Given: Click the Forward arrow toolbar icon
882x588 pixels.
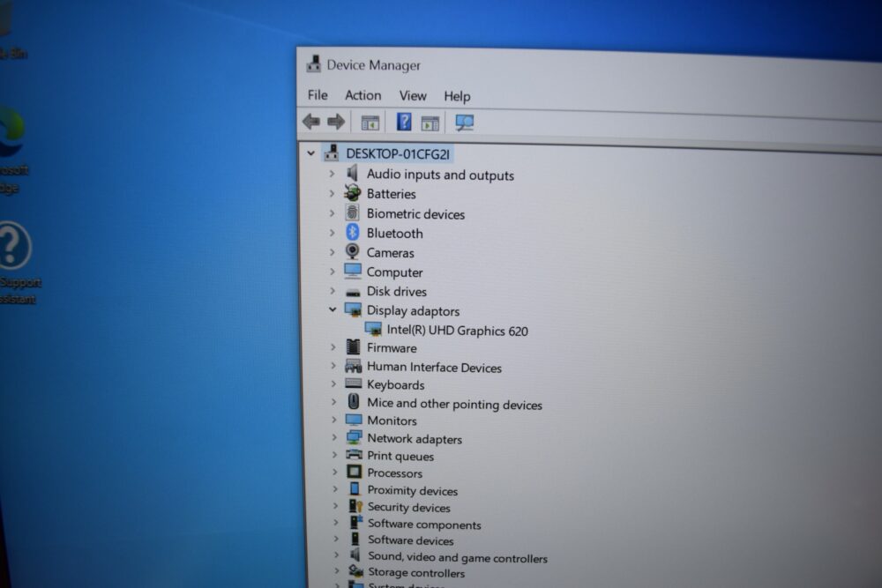Looking at the screenshot, I should tap(336, 121).
